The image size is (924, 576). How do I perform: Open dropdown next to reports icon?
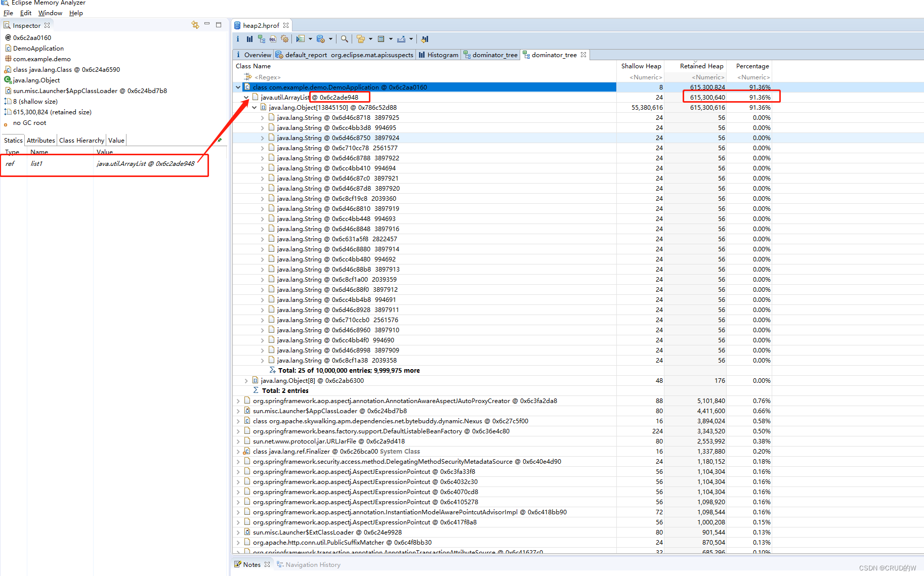[x=310, y=39]
